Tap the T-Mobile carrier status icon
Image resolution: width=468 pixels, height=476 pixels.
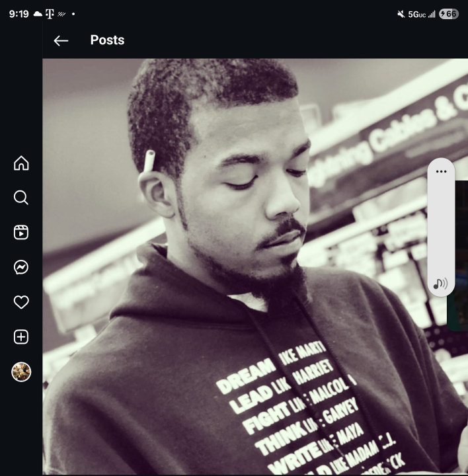pos(50,14)
